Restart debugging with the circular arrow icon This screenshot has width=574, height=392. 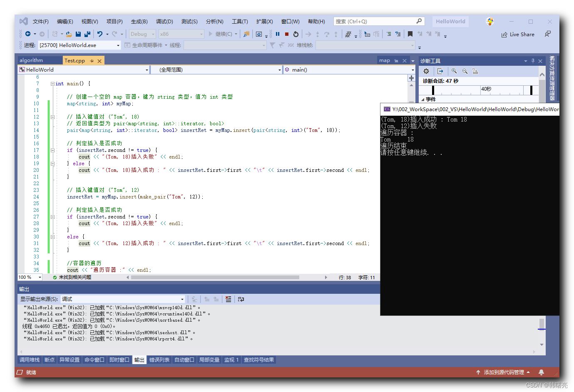(x=296, y=34)
